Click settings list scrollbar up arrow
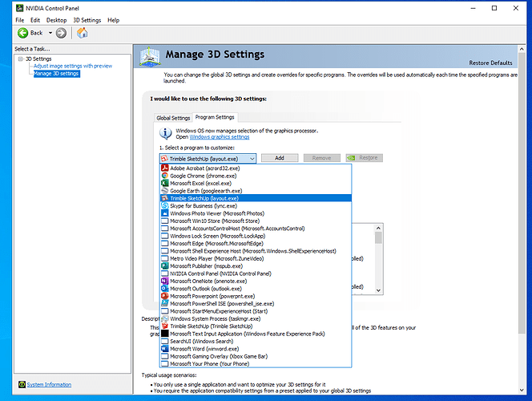The width and height of the screenshot is (532, 401). [378, 228]
